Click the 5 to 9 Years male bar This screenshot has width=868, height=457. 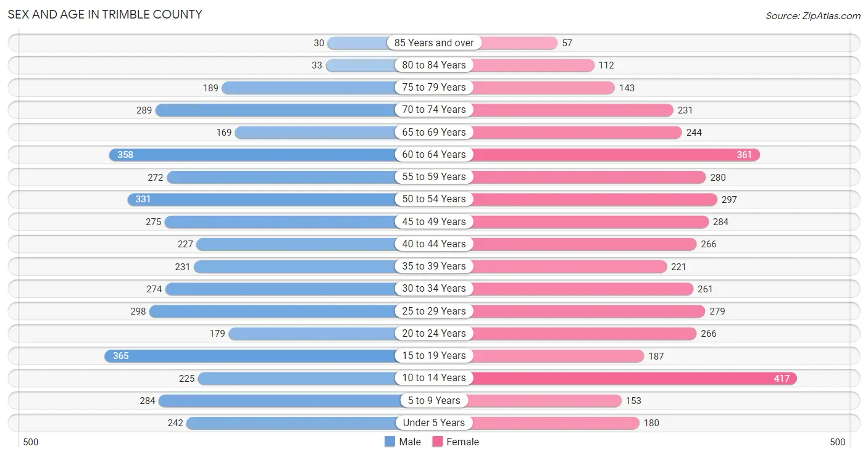(x=278, y=400)
